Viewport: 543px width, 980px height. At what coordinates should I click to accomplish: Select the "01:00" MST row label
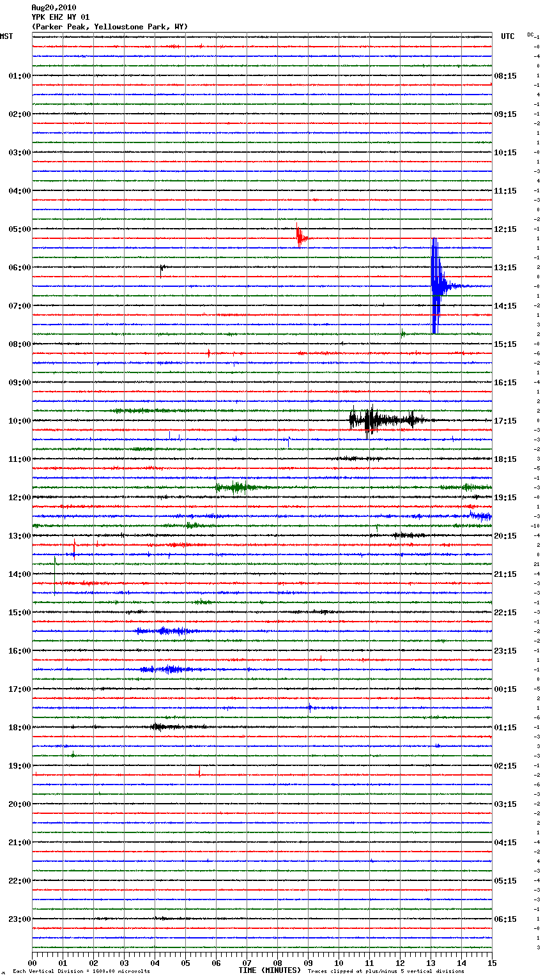pos(19,76)
